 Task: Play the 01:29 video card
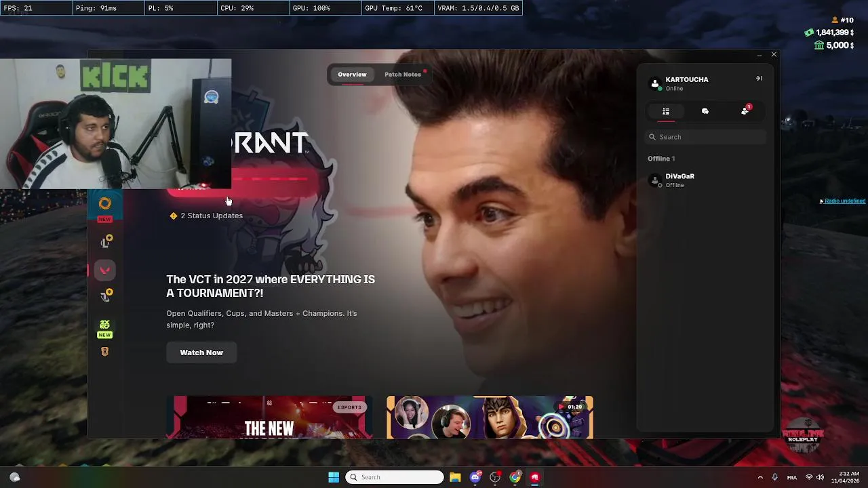[490, 417]
